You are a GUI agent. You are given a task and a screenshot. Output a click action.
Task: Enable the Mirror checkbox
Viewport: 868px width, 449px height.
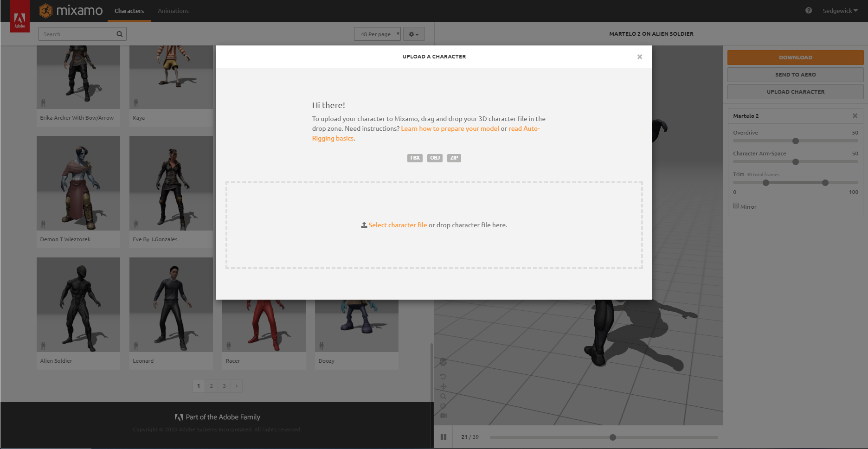[x=736, y=206]
